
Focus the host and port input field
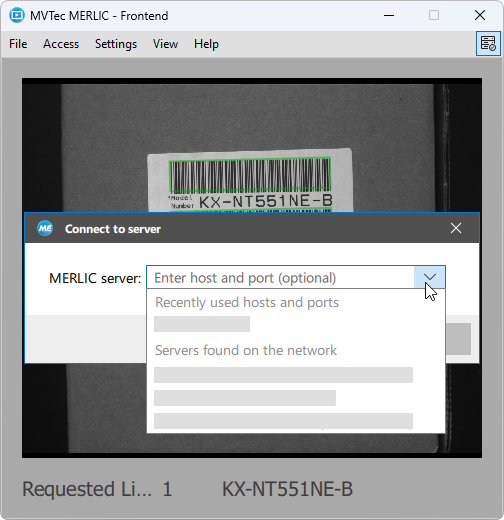click(x=280, y=277)
